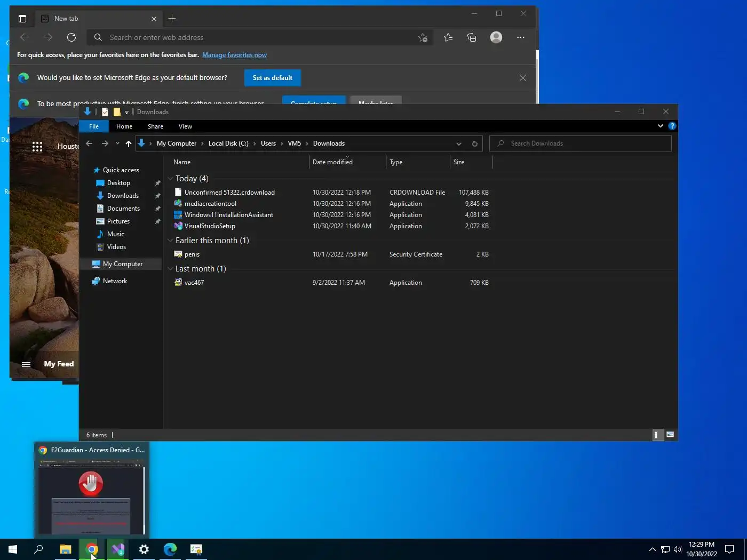This screenshot has width=747, height=560.
Task: Open the File tab in Explorer
Action: [94, 126]
